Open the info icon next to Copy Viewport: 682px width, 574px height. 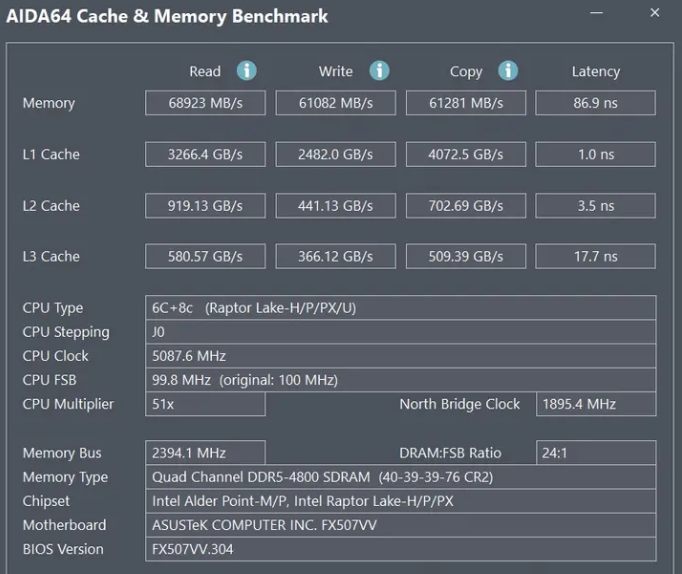(508, 71)
